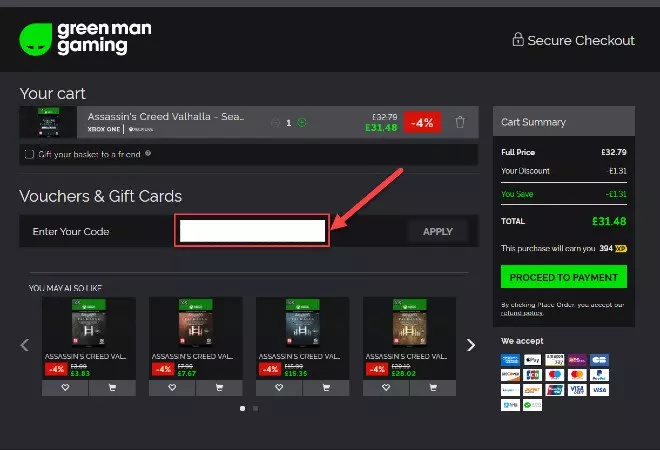Click the Vouchers & Gift Cards heading
Viewport: 660px width, 450px height.
coord(101,196)
